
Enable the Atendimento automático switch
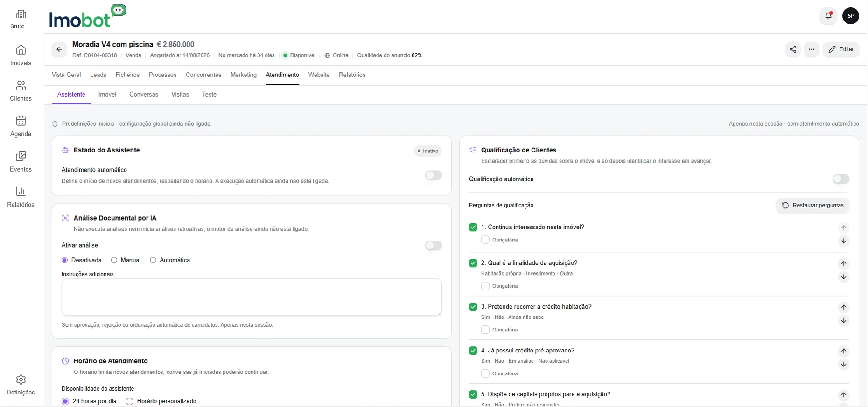tap(433, 175)
